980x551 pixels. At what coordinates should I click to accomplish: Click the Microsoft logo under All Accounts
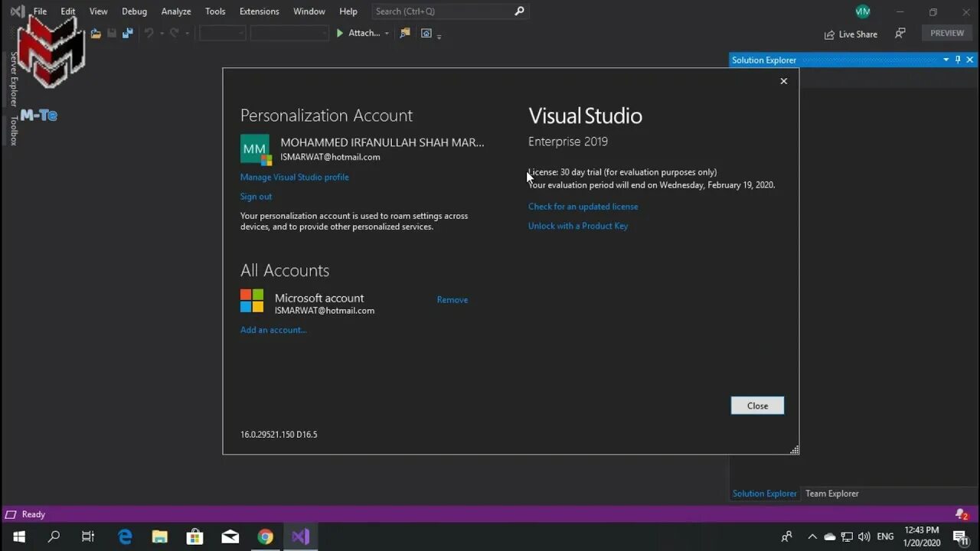252,301
